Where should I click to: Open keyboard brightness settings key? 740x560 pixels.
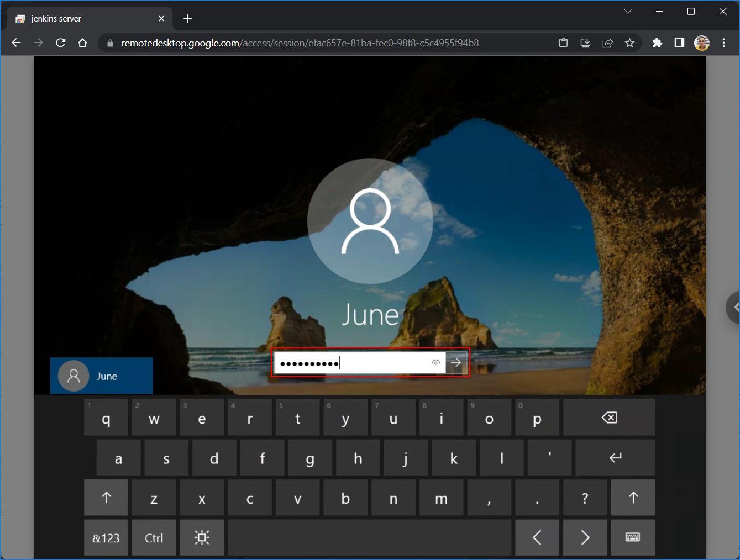coord(202,537)
